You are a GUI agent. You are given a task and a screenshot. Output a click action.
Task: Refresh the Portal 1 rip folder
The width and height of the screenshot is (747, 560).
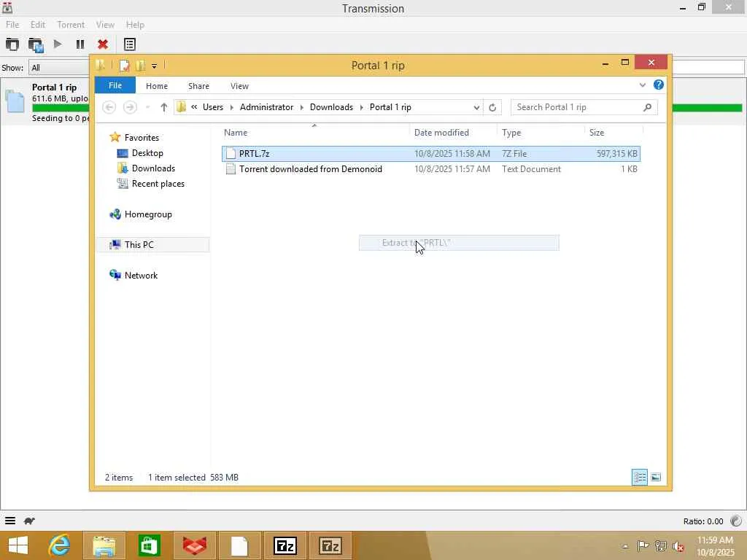click(492, 108)
